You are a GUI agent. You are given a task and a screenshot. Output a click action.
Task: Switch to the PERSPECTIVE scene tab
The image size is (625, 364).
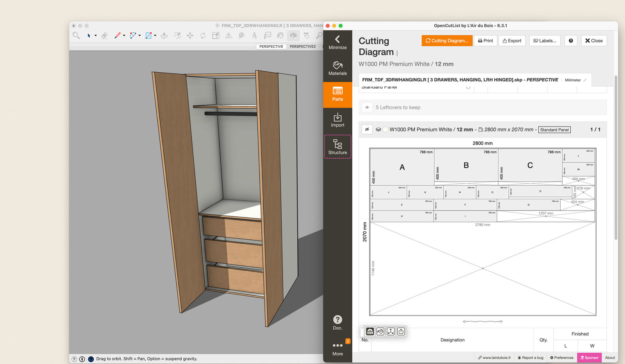271,46
